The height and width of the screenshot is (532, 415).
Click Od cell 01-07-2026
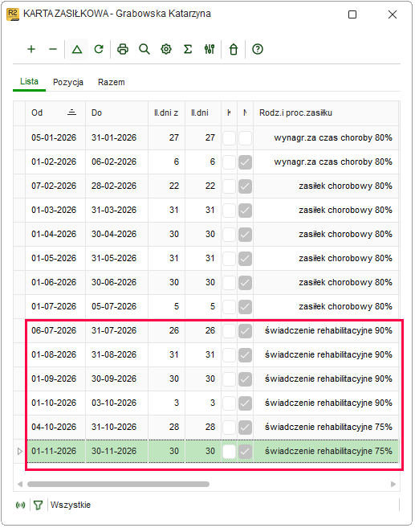[x=54, y=306]
